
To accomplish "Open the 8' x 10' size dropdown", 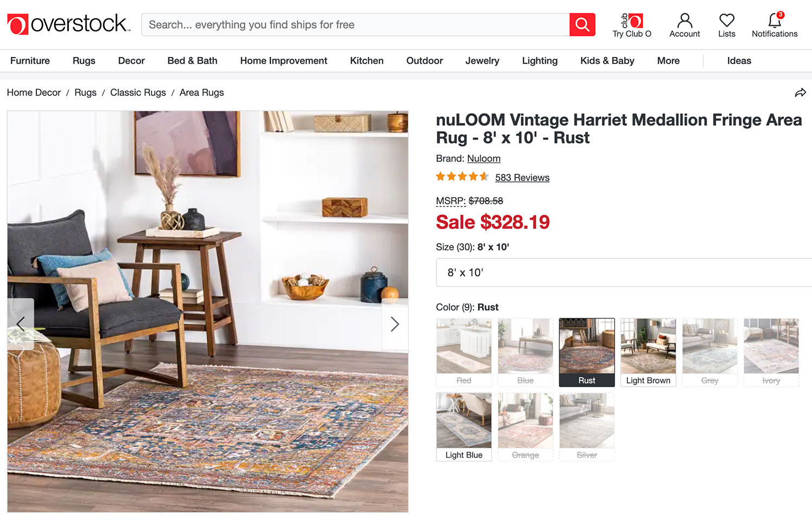I will point(624,273).
